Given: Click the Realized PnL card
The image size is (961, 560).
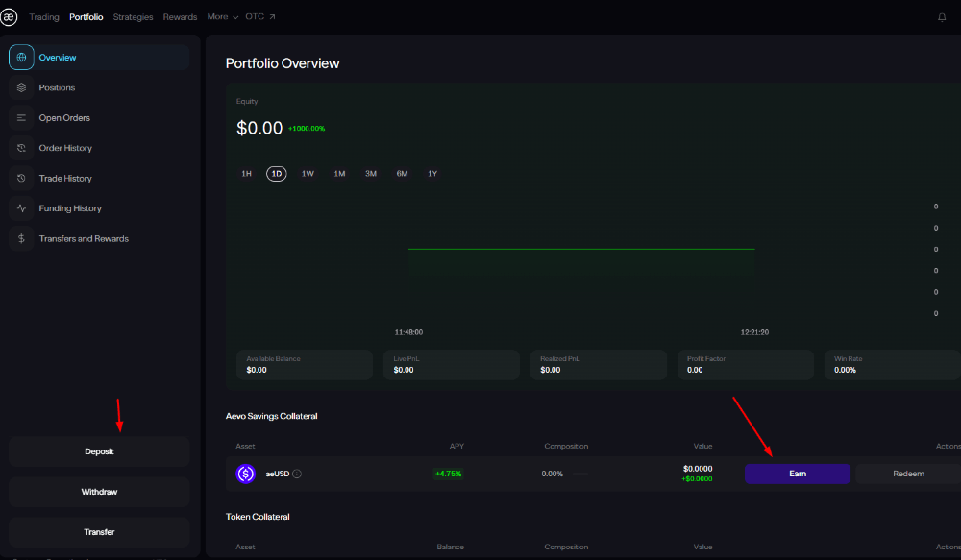Looking at the screenshot, I should pos(598,365).
